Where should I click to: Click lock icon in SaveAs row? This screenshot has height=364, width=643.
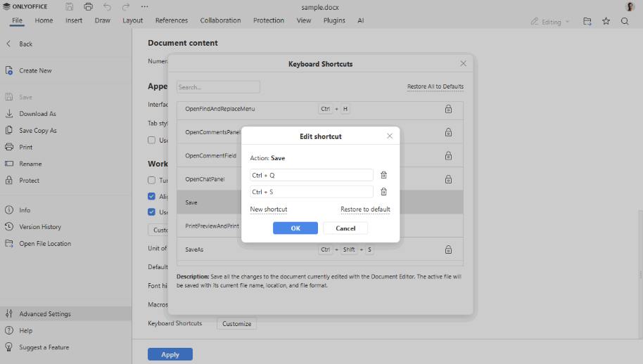click(x=448, y=249)
